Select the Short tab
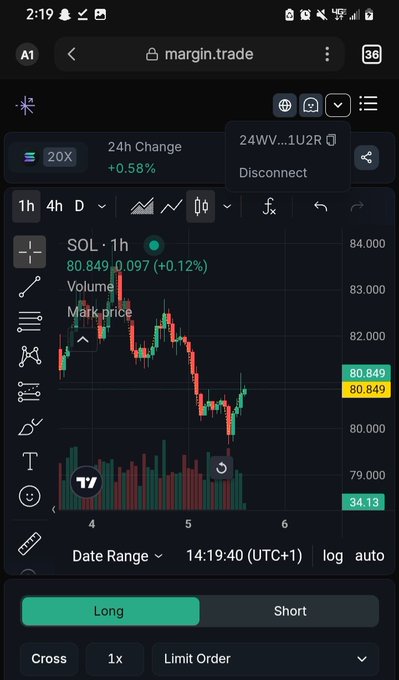This screenshot has height=680, width=399. tap(290, 611)
